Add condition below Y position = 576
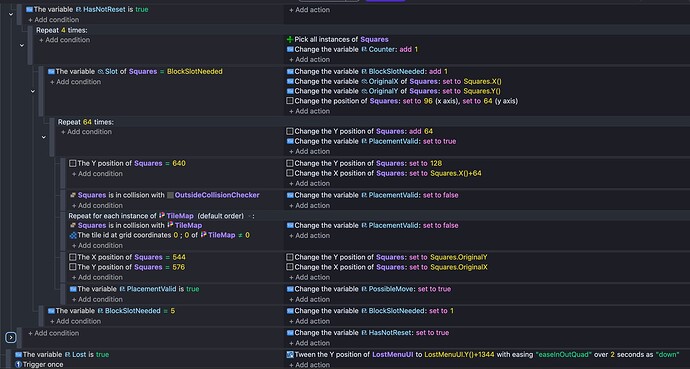Screen dimensions: 690x369 97,277
